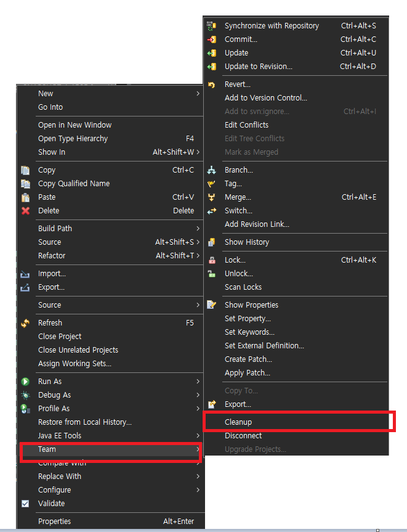The height and width of the screenshot is (532, 407).
Task: Click the Merge icon
Action: coord(211,197)
